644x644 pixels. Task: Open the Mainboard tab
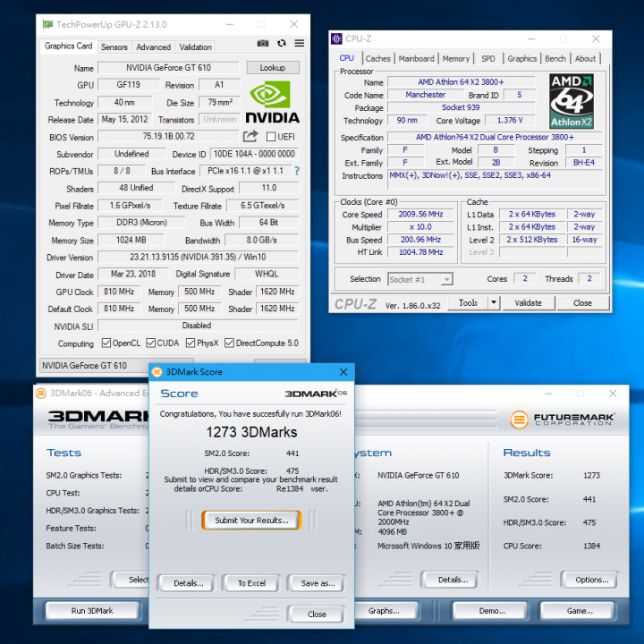click(416, 59)
